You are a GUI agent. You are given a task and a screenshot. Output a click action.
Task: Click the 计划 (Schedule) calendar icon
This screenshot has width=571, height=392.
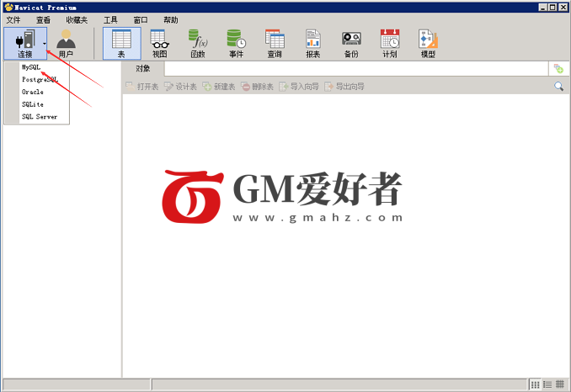pyautogui.click(x=389, y=42)
